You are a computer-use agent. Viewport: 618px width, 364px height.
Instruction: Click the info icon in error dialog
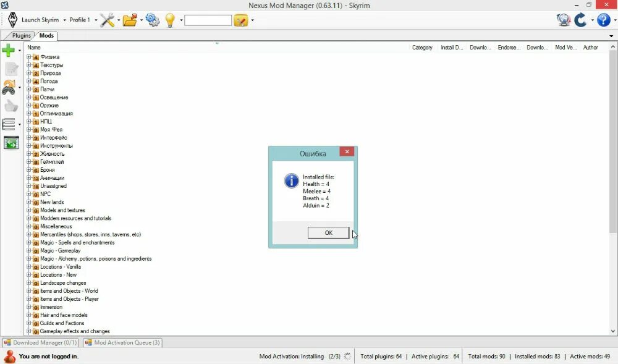[x=291, y=181]
